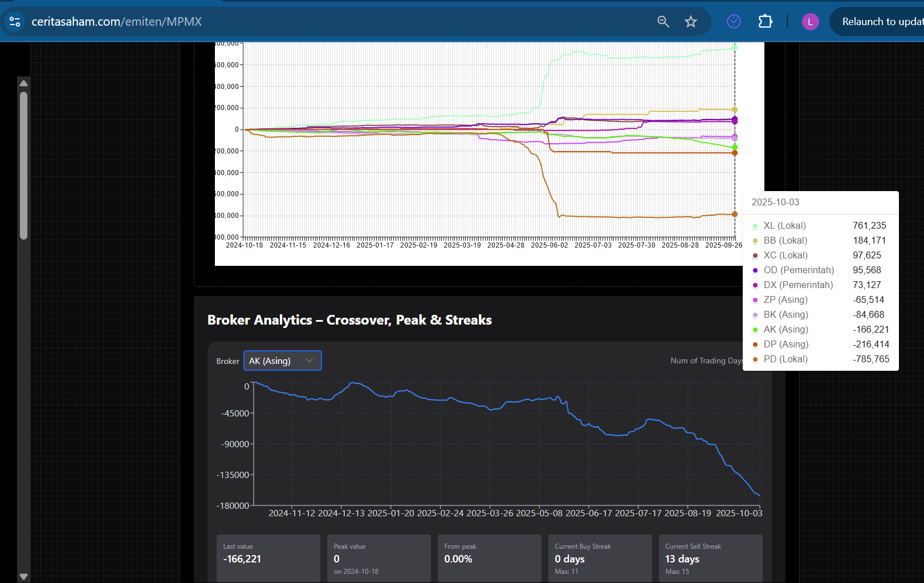The image size is (924, 583).
Task: Open the profile avatar labeled L
Action: [810, 22]
